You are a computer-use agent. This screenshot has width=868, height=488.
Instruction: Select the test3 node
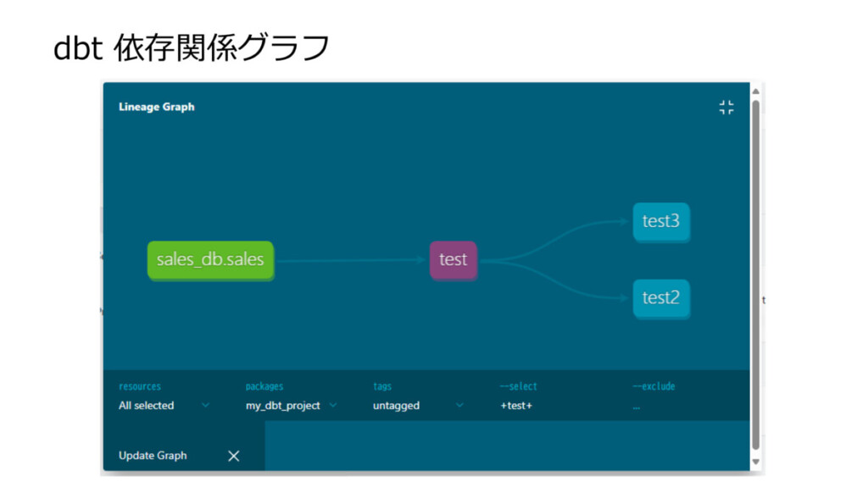(x=661, y=221)
